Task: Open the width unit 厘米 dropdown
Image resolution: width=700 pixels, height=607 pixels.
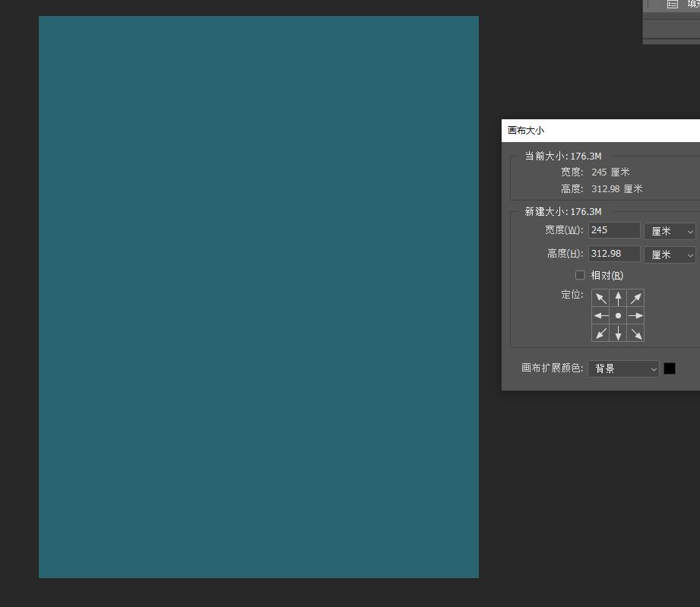Action: click(670, 231)
